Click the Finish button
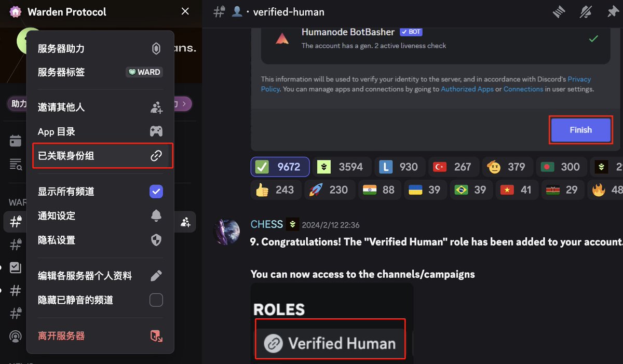This screenshot has width=623, height=364. (x=580, y=130)
